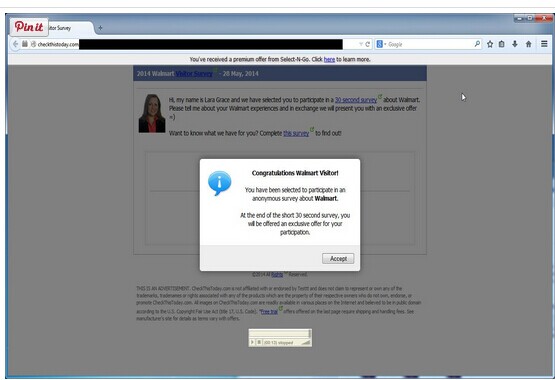
Task: Click the Pin it button
Action: pyautogui.click(x=29, y=27)
